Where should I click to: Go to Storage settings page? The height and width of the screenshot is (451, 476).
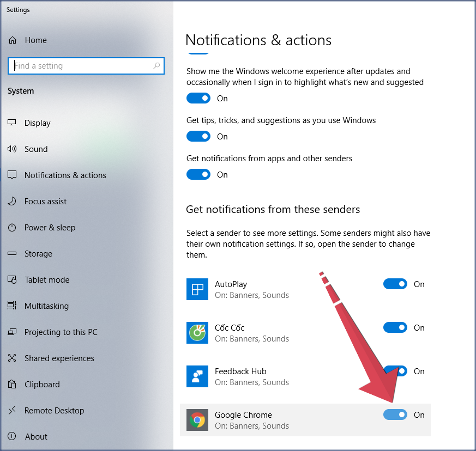(x=38, y=254)
